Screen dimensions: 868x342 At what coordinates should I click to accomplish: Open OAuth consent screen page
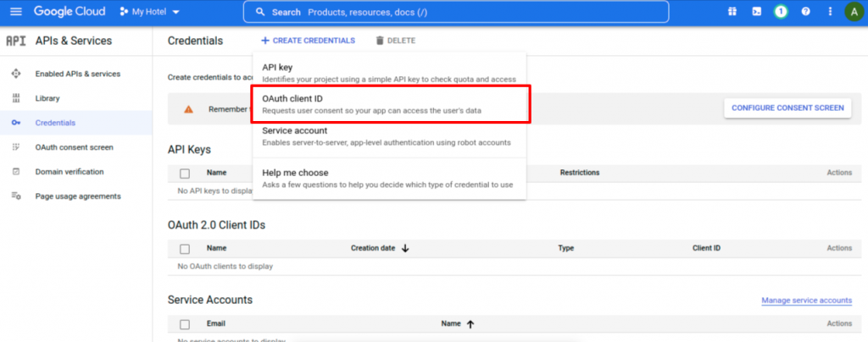(x=75, y=147)
